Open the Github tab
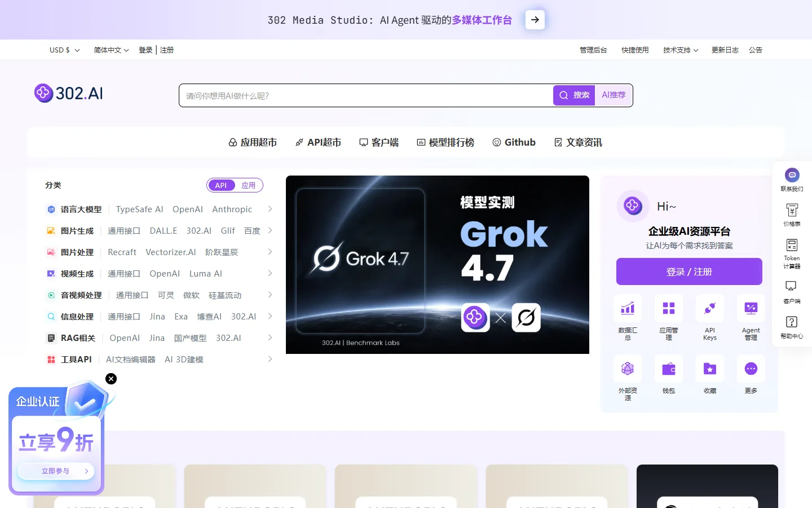Image resolution: width=812 pixels, height=508 pixels. [514, 142]
